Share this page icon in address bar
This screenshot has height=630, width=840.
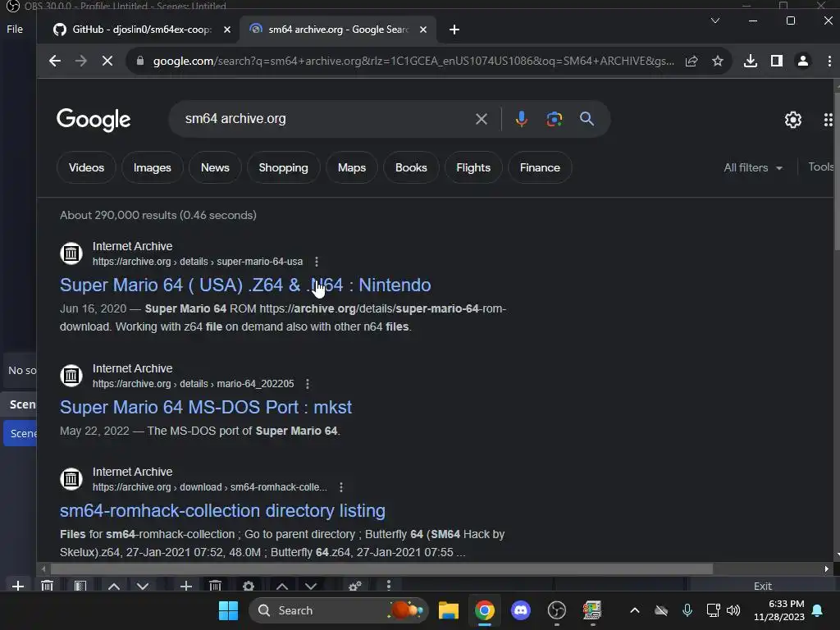point(692,61)
